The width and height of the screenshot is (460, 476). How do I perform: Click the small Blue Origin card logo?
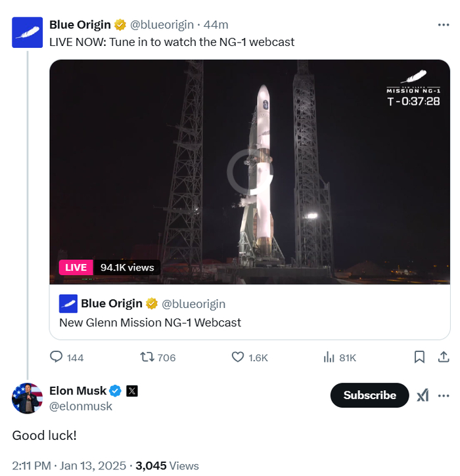click(x=68, y=303)
